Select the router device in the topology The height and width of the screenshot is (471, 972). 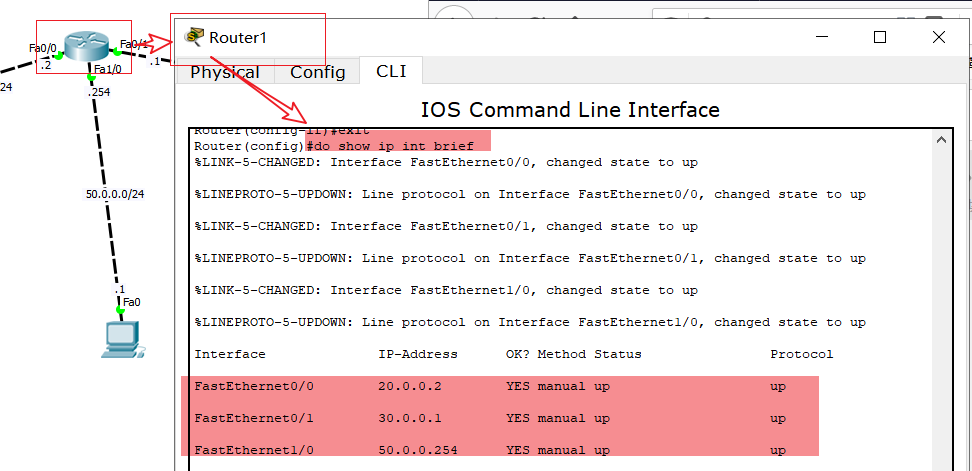pyautogui.click(x=85, y=46)
